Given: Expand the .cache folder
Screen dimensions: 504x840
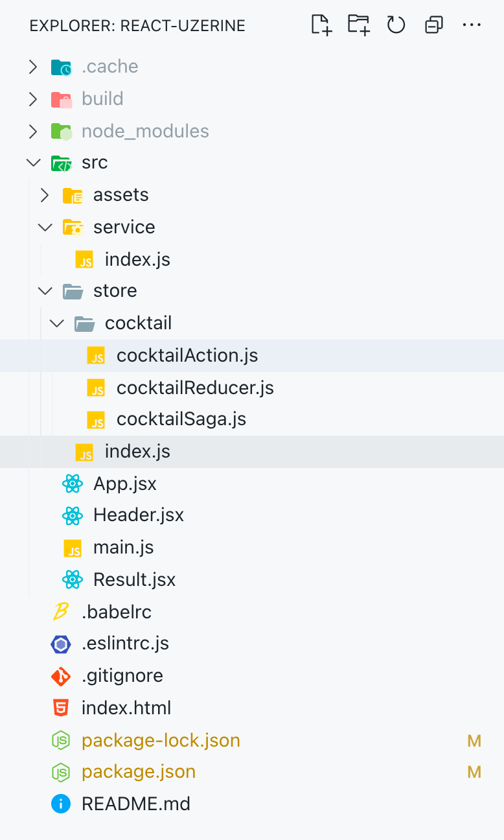Looking at the screenshot, I should click(33, 67).
